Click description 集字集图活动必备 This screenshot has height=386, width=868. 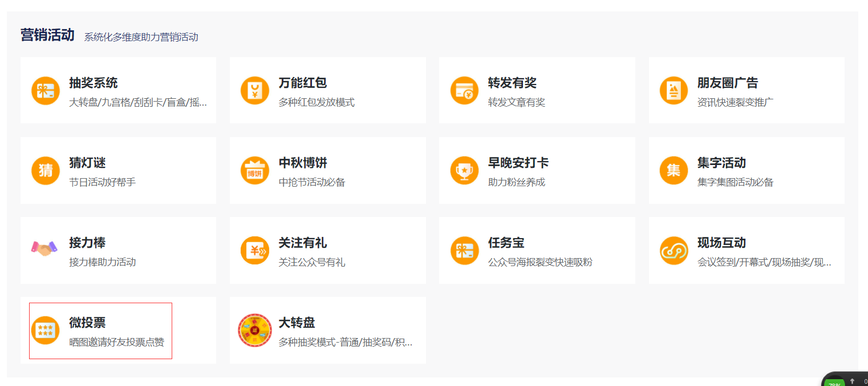point(735,183)
